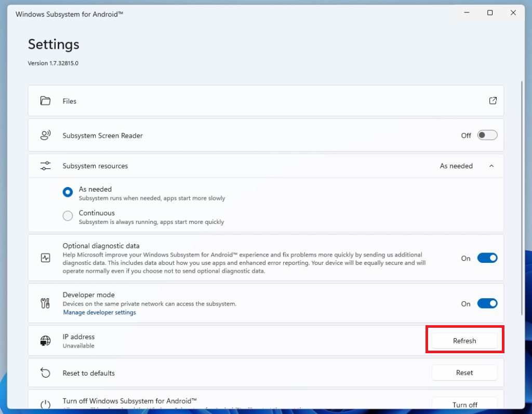Image resolution: width=532 pixels, height=414 pixels.
Task: Click the Reset to defaults icon
Action: [45, 373]
